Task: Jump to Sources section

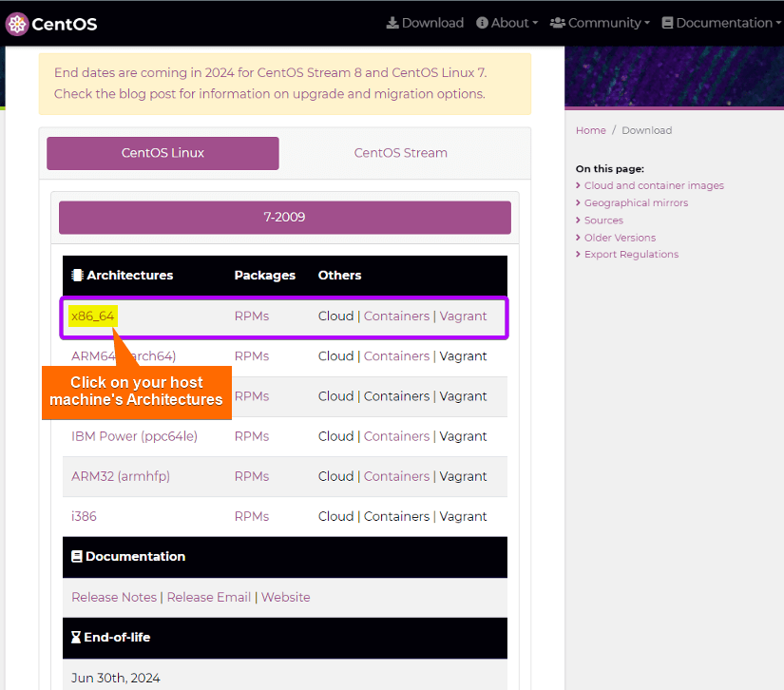Action: click(x=603, y=220)
